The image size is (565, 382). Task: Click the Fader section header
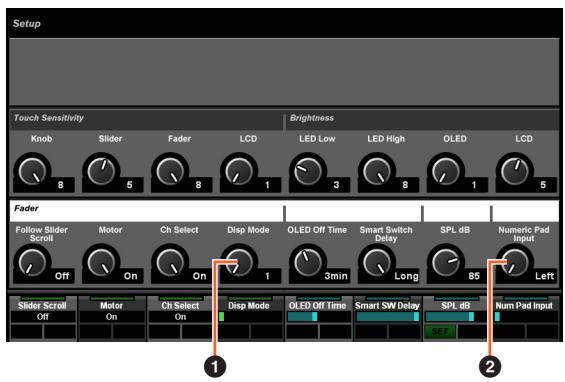147,210
